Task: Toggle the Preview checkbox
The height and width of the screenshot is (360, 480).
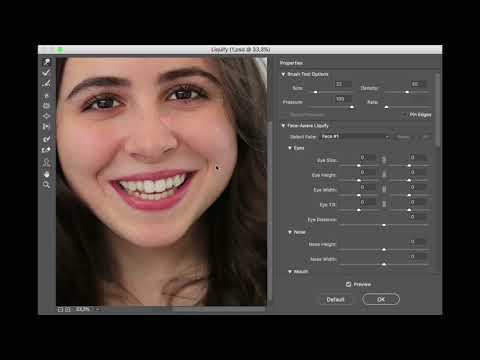Action: click(348, 284)
